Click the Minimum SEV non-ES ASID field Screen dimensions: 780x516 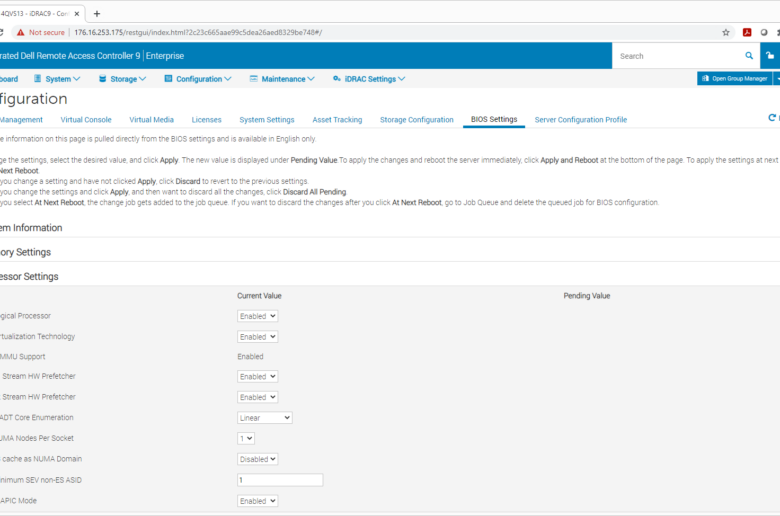coord(280,480)
